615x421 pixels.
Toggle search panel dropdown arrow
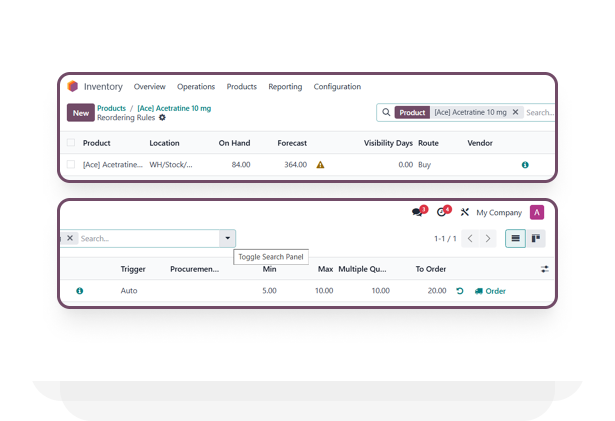(x=227, y=238)
